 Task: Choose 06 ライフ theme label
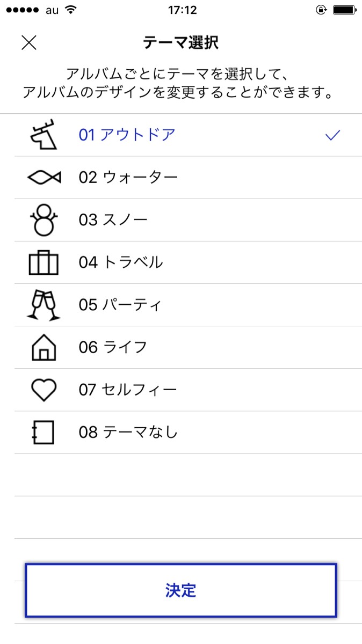pyautogui.click(x=113, y=347)
